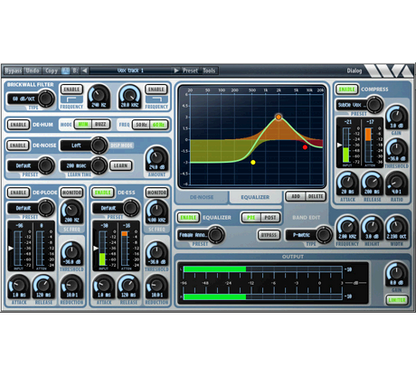Open brickwall filter Type selector

coord(31,99)
